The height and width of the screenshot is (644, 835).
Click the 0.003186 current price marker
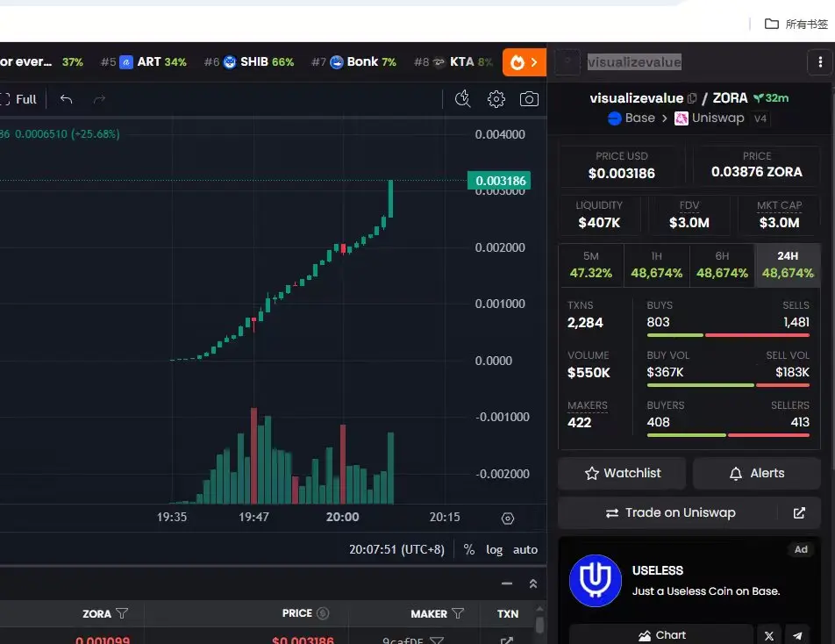[x=499, y=181]
